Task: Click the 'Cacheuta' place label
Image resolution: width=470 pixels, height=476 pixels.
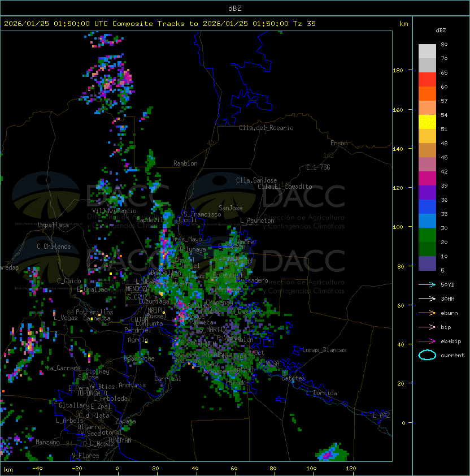Action: click(x=97, y=318)
